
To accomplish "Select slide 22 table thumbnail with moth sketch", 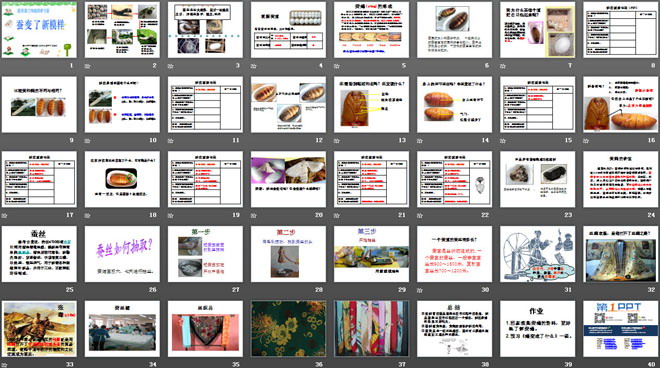I will click(455, 179).
